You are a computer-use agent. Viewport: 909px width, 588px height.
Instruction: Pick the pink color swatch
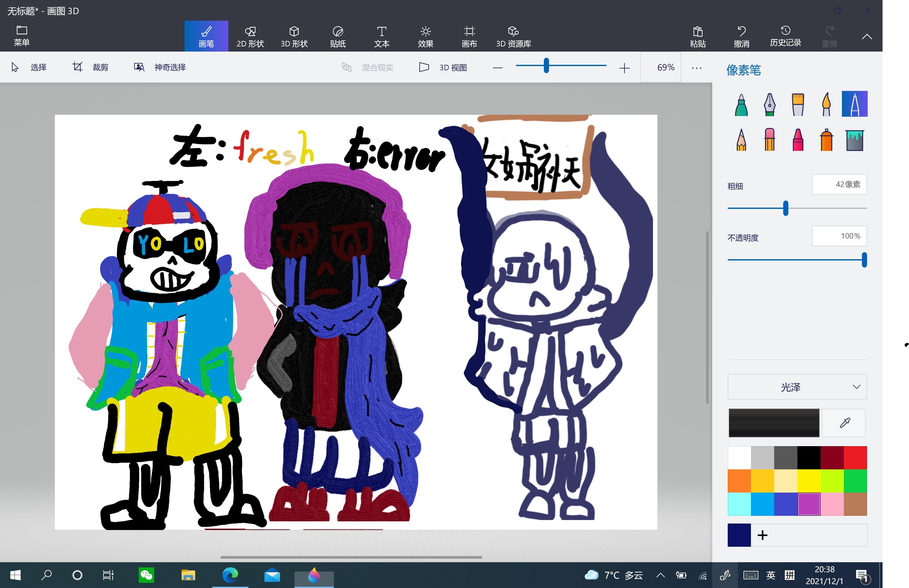(x=832, y=504)
